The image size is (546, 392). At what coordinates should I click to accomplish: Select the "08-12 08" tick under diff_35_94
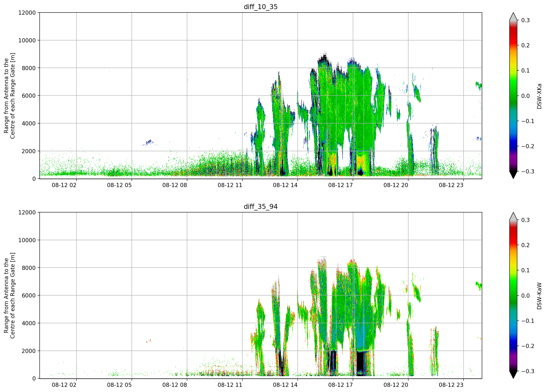coord(175,385)
